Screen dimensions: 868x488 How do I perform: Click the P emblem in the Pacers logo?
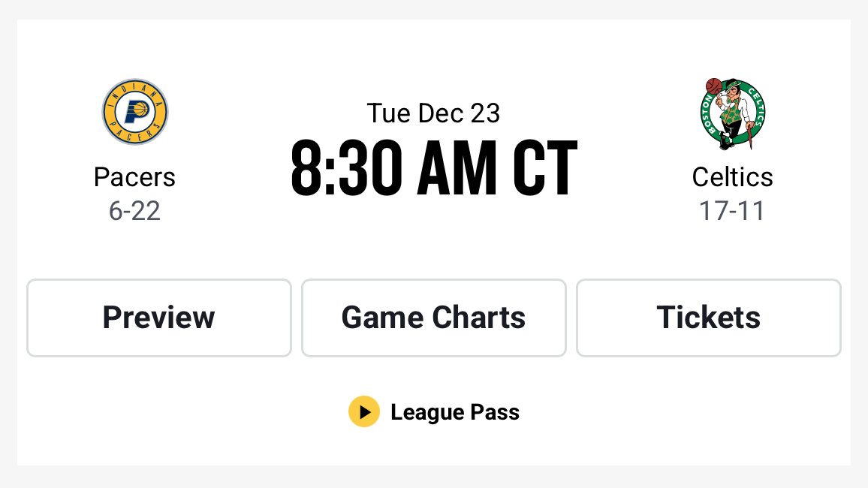coord(135,111)
